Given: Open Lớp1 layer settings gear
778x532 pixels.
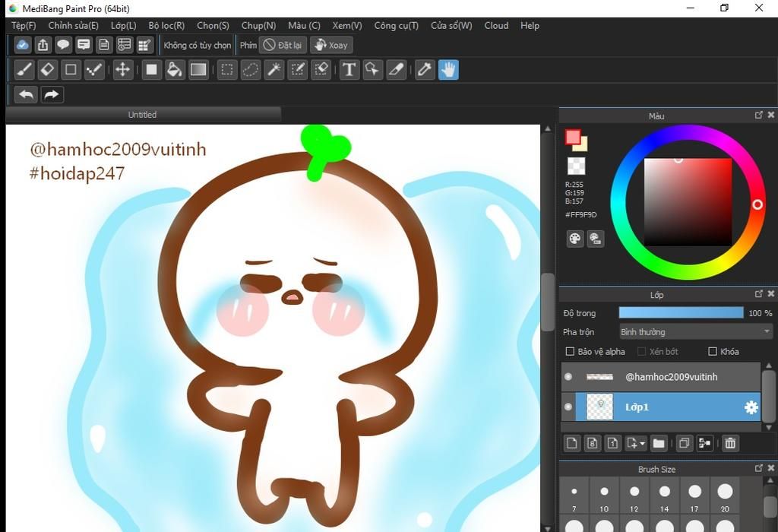Looking at the screenshot, I should (x=751, y=407).
